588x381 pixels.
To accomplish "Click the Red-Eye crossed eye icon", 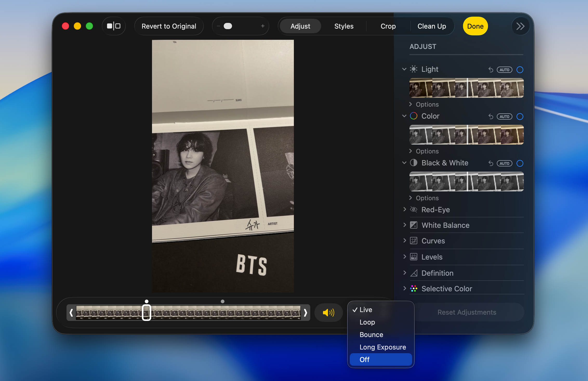I will tap(414, 209).
